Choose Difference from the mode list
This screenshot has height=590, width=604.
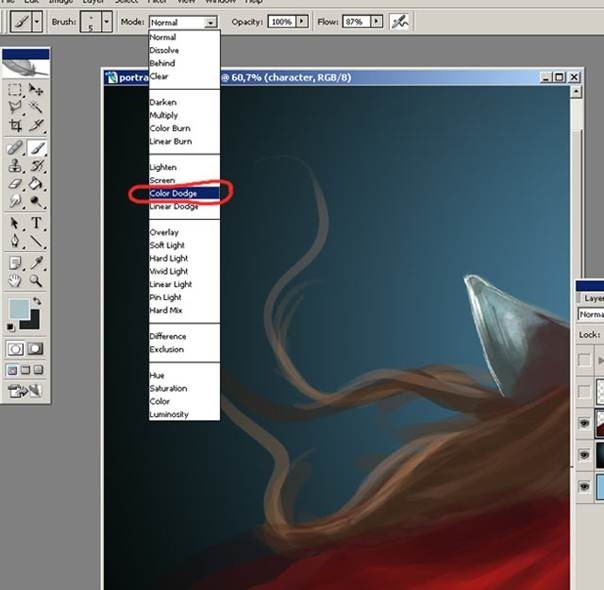(x=184, y=336)
